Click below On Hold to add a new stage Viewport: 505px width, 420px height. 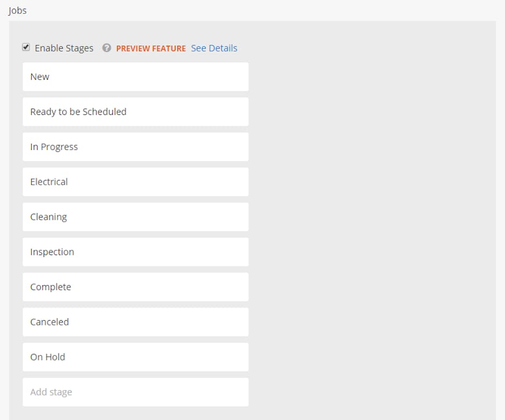[x=135, y=392]
